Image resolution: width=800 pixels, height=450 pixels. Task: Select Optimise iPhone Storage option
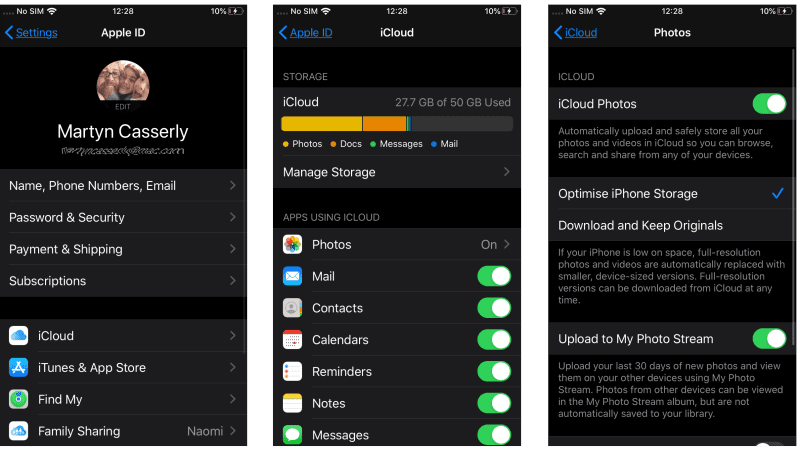672,193
